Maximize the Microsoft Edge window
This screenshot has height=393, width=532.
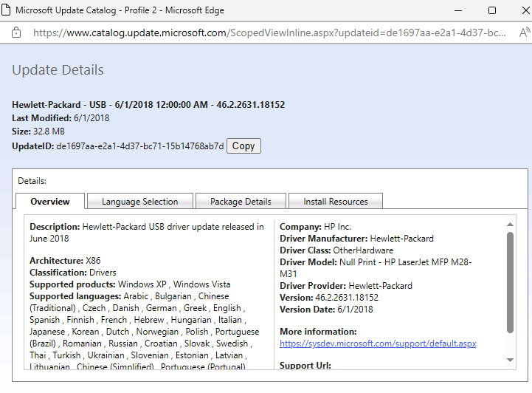coord(491,10)
